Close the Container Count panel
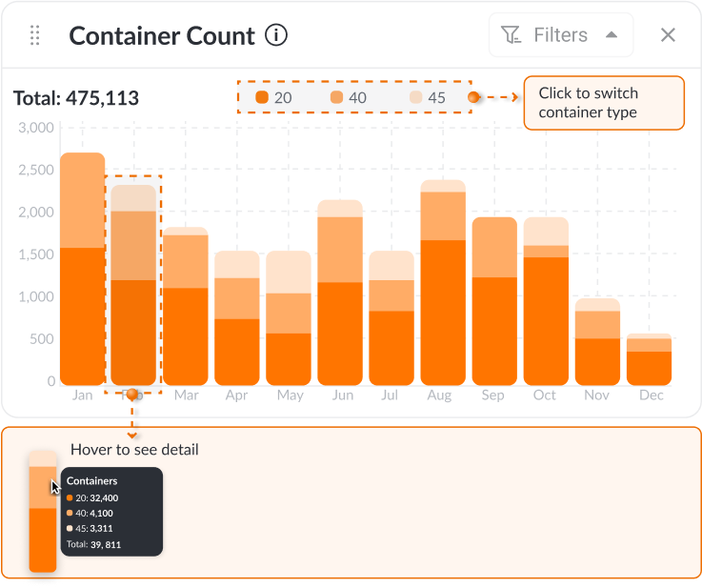This screenshot has width=702, height=588. (668, 35)
